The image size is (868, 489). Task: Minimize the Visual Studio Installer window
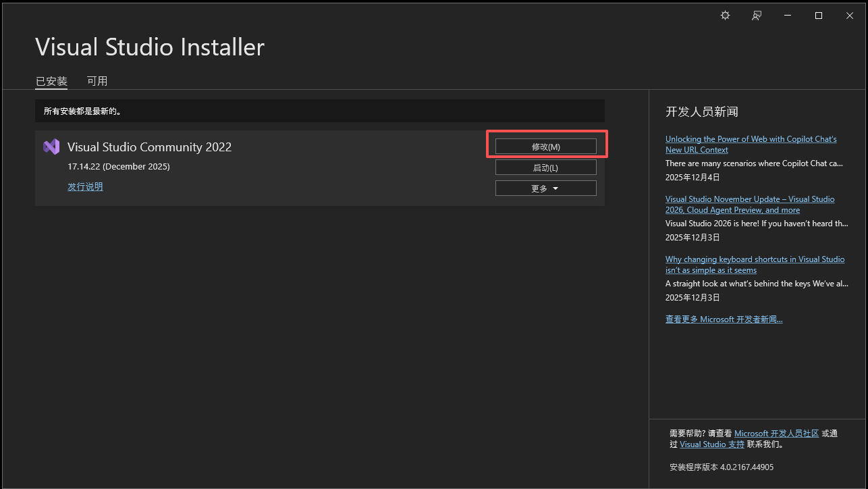[787, 16]
